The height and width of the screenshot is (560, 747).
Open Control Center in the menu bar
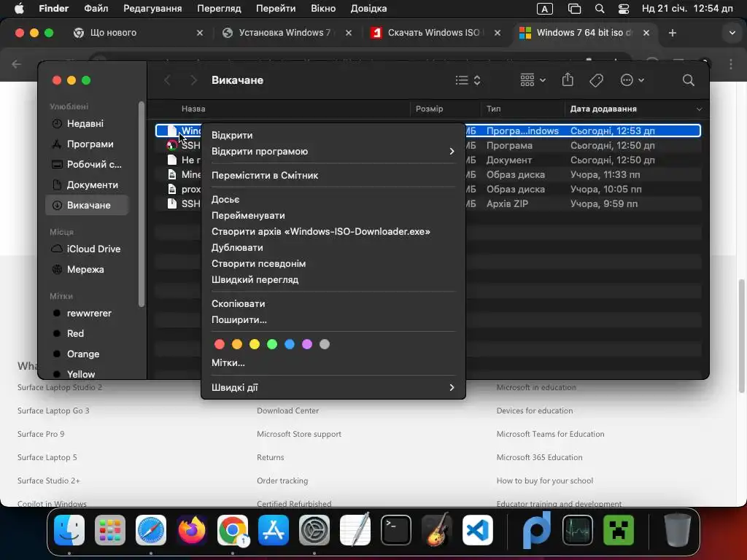point(623,9)
